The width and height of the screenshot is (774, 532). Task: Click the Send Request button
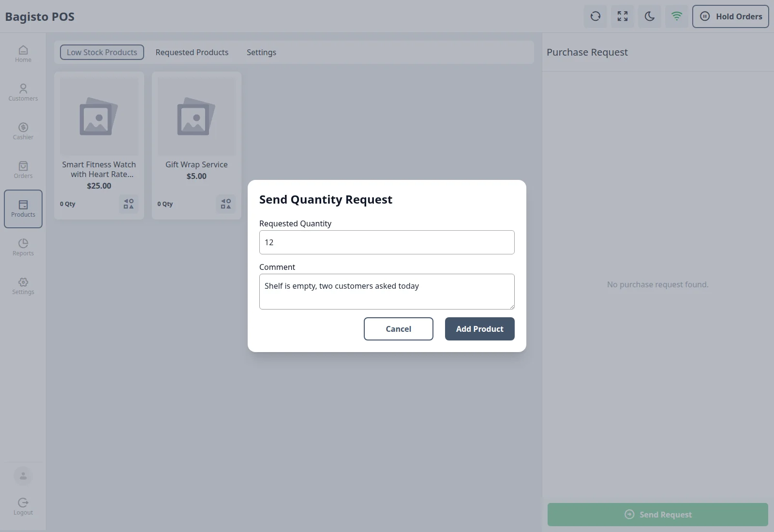tap(658, 515)
